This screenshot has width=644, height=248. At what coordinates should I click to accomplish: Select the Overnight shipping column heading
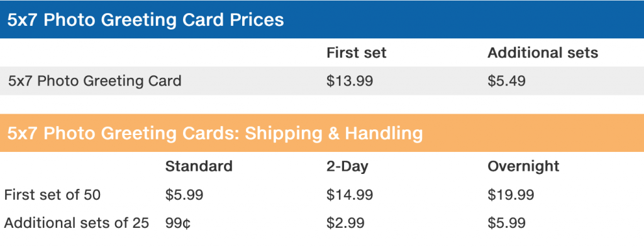click(523, 166)
